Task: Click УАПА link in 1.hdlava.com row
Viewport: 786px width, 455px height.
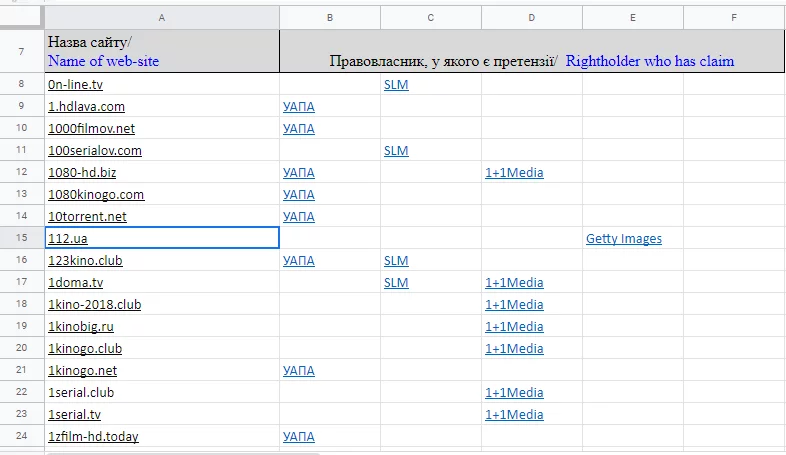Action: 299,107
